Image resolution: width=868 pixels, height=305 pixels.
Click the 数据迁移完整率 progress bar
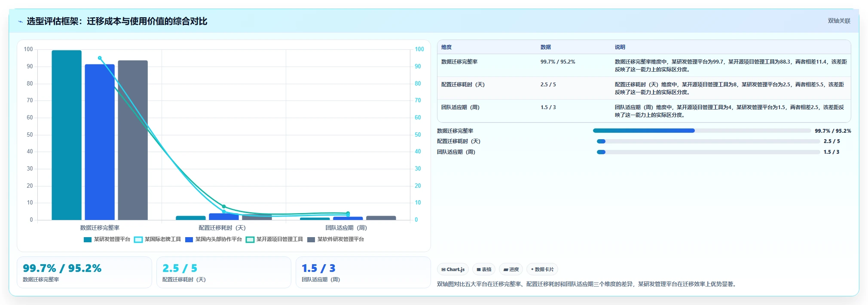702,131
